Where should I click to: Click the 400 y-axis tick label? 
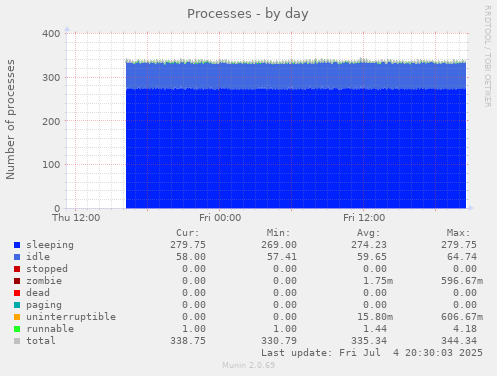click(x=51, y=34)
